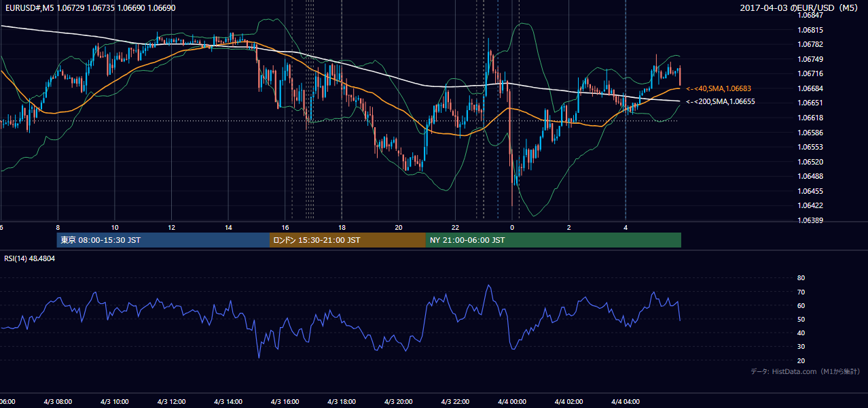Click the 2017-04-03 EUR/USD (M5) heading
The height and width of the screenshot is (408, 868).
point(800,7)
